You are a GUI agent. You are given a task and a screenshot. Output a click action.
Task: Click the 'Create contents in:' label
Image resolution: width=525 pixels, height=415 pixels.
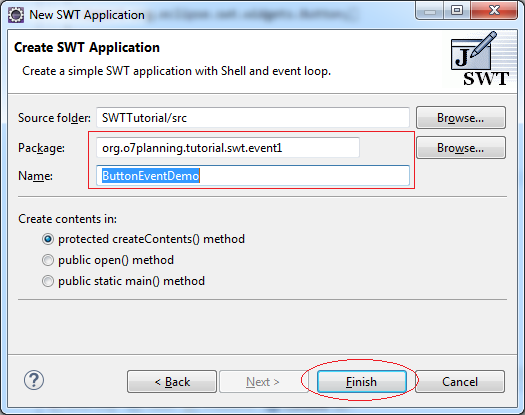click(x=68, y=219)
